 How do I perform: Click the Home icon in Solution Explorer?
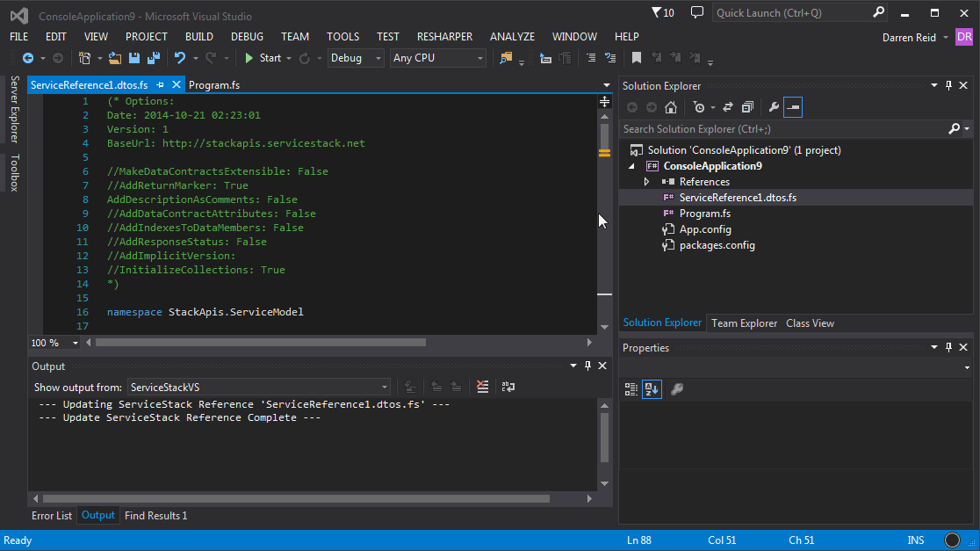pyautogui.click(x=670, y=106)
